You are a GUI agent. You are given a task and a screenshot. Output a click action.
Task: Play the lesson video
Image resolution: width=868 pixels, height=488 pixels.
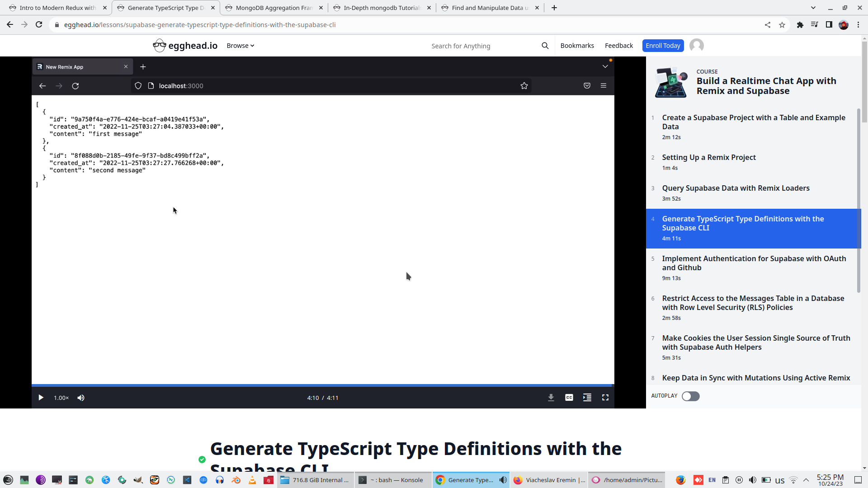41,398
